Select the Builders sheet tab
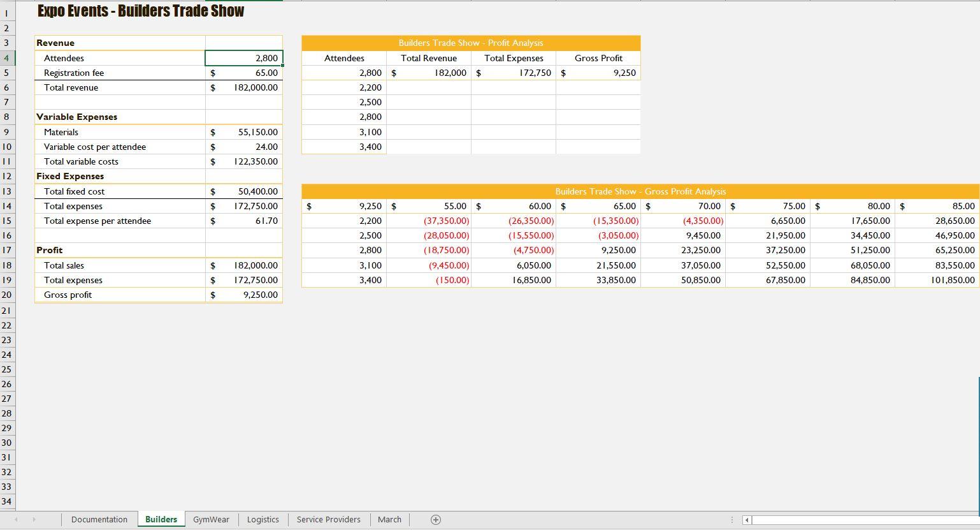Viewport: 980px width, 530px height. point(161,520)
